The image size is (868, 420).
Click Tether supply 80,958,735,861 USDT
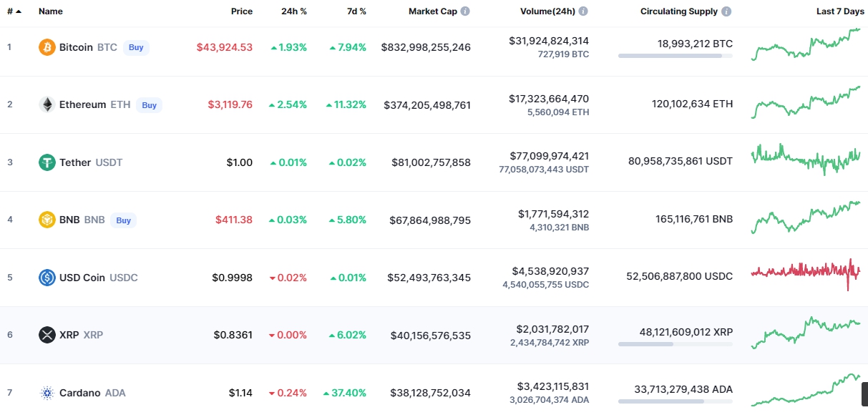pos(681,161)
